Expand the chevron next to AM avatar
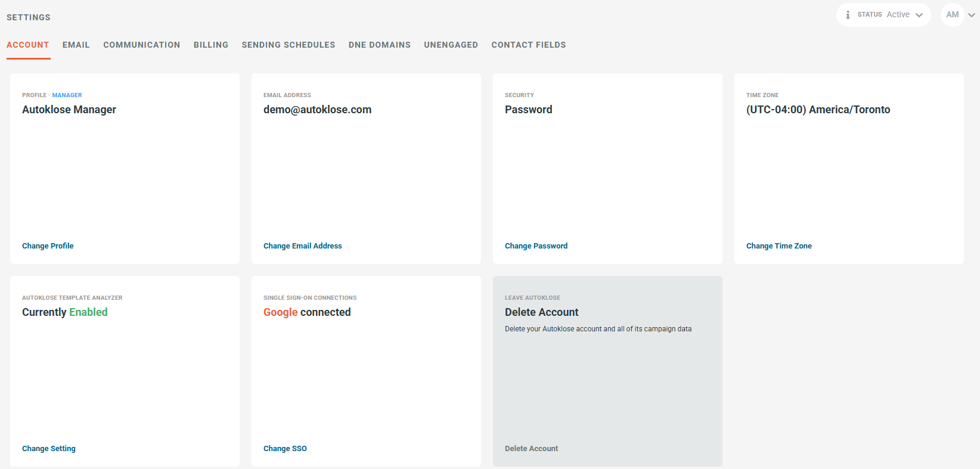980x469 pixels. [x=972, y=15]
